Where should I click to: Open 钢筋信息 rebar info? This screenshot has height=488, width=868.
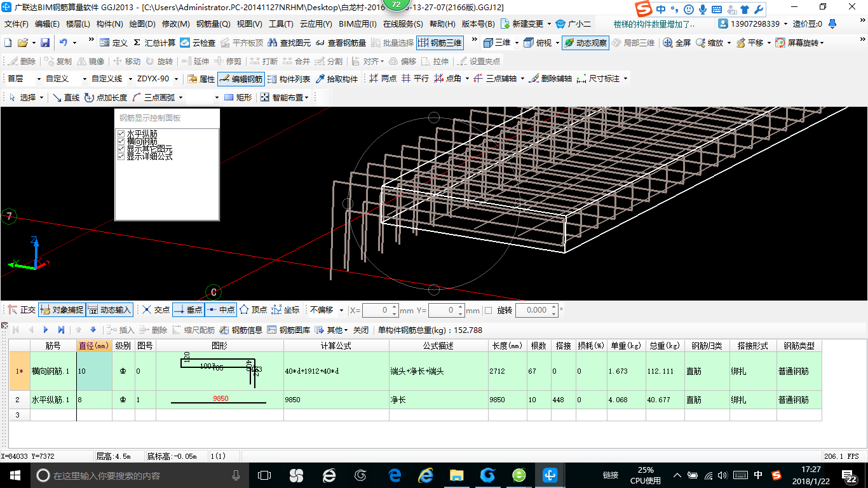pyautogui.click(x=241, y=330)
